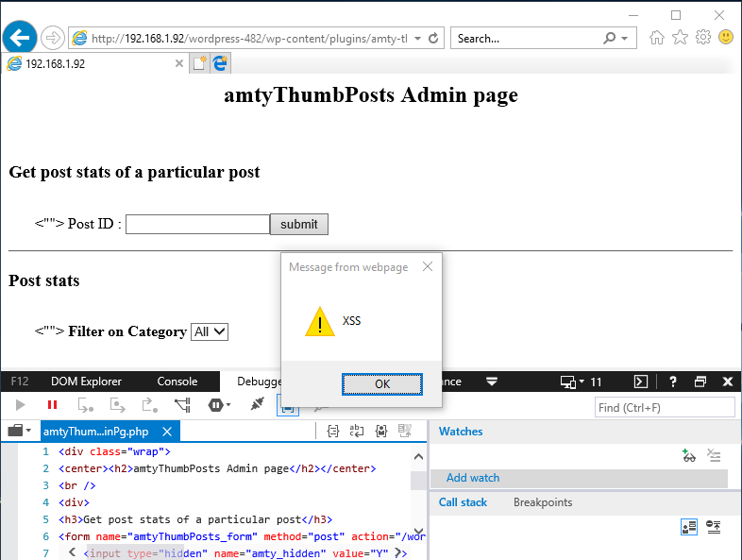
Task: Click the Add watch link
Action: point(473,478)
